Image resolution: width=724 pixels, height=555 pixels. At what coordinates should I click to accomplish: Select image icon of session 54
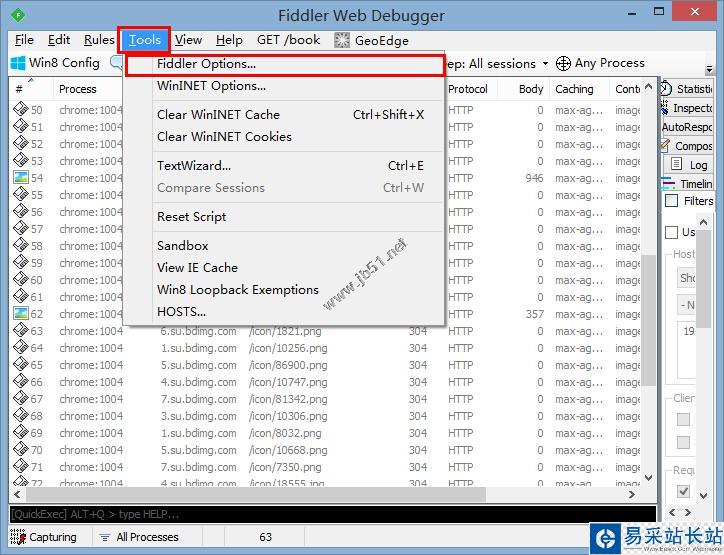[21, 178]
